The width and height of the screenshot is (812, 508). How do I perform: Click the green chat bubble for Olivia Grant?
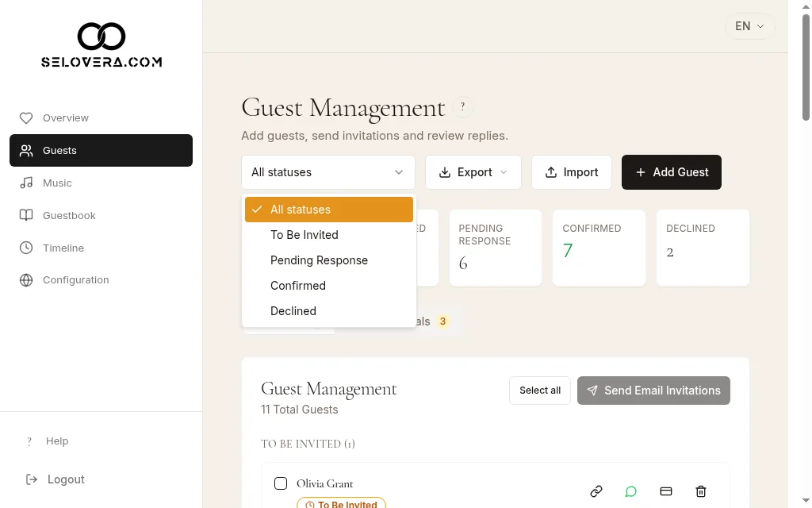[x=630, y=491]
